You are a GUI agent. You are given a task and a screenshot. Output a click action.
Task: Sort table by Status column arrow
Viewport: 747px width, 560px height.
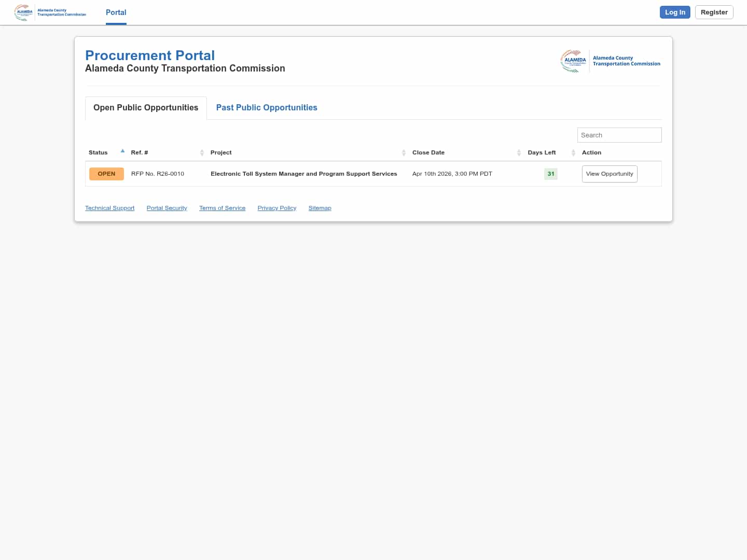[122, 151]
